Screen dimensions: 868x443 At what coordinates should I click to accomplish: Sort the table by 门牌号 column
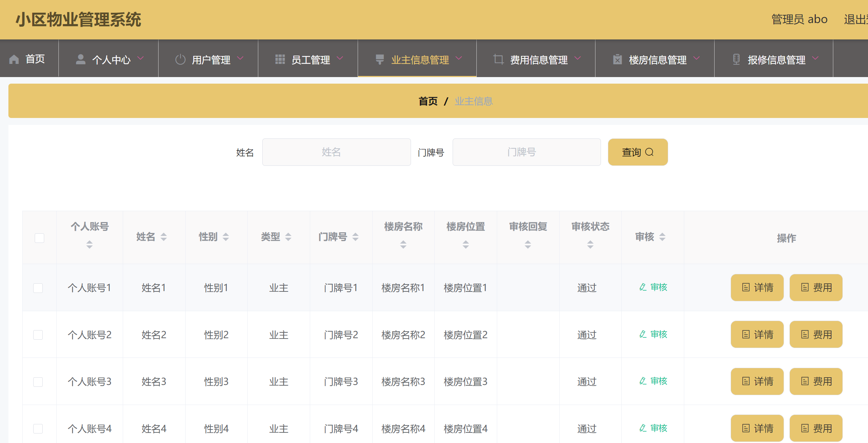tap(355, 237)
